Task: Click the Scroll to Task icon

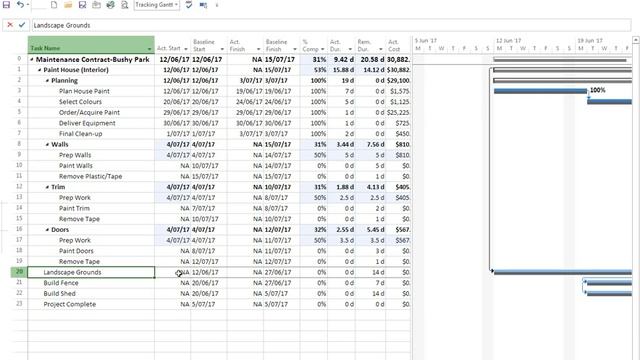Action: (x=203, y=5)
